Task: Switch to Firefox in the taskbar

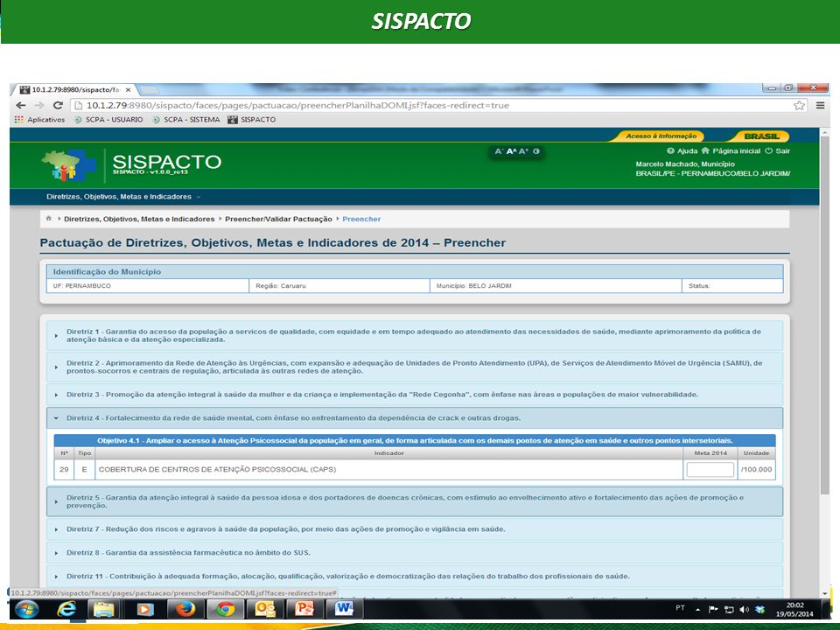Action: coord(185,610)
